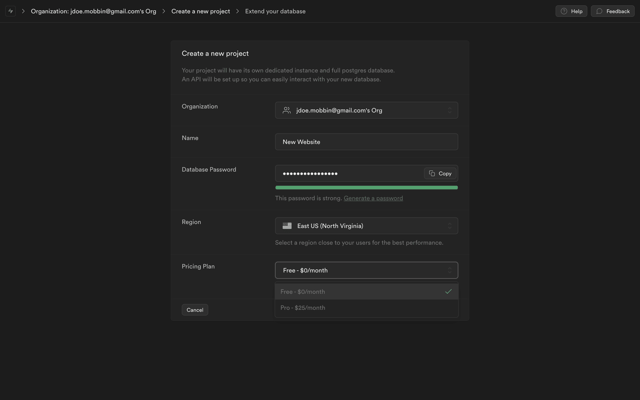The height and width of the screenshot is (400, 640).
Task: Select Free - $0/month option
Action: coord(367,291)
